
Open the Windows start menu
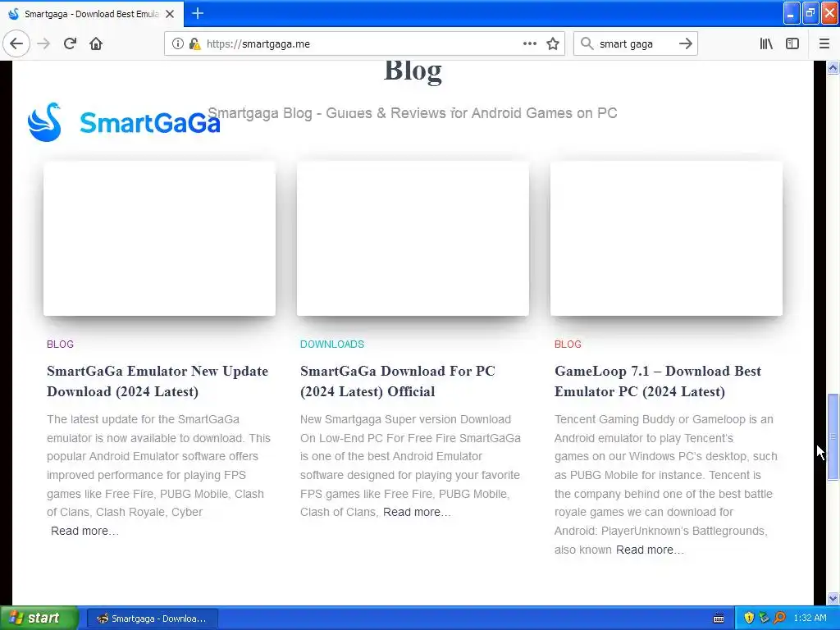tap(39, 619)
